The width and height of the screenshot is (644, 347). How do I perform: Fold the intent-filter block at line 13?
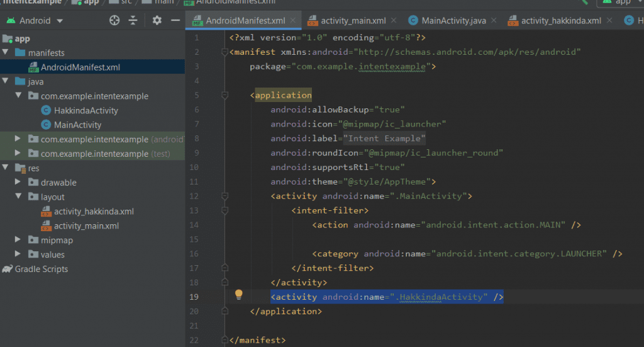225,211
